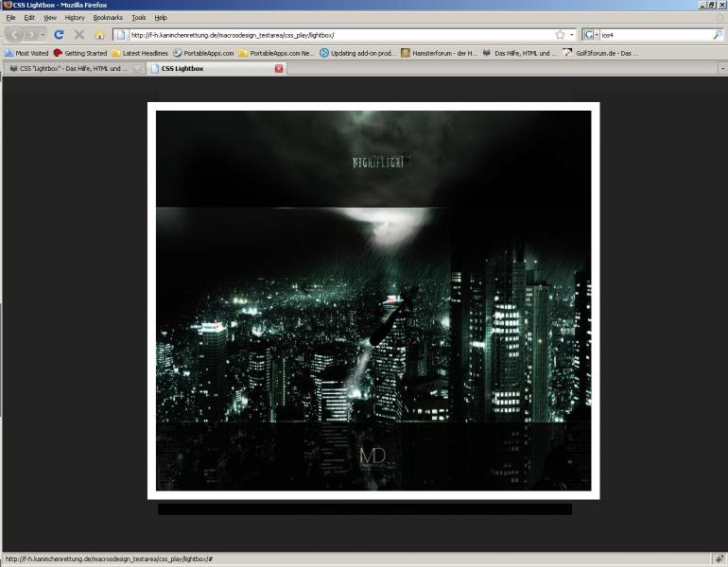Open the Latest Headlines bookmark

pyautogui.click(x=140, y=53)
